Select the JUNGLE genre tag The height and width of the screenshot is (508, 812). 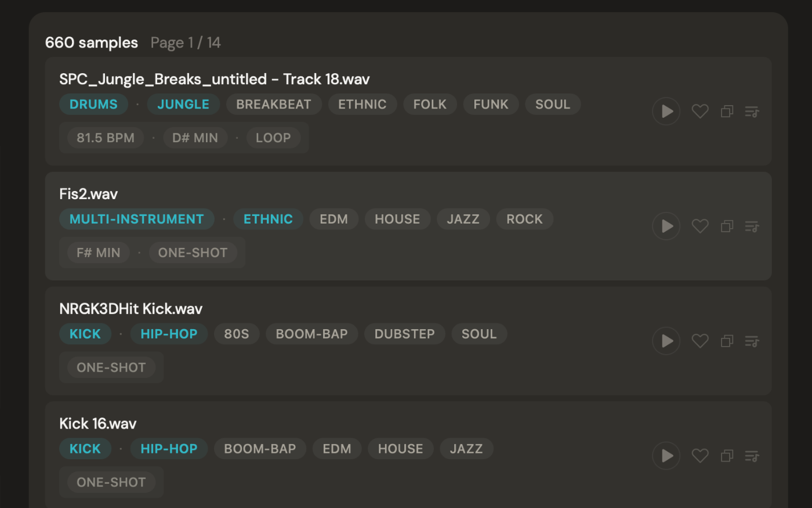click(x=183, y=105)
